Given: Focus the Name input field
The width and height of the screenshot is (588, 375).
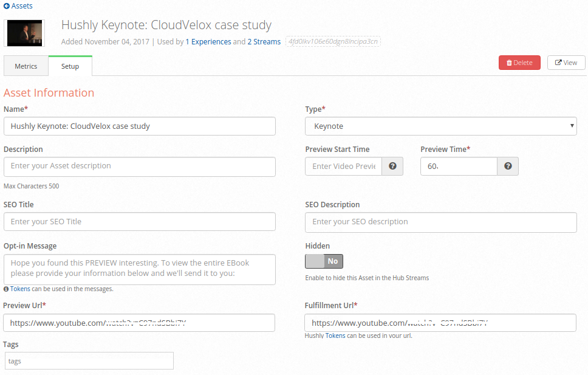Looking at the screenshot, I should (x=140, y=126).
